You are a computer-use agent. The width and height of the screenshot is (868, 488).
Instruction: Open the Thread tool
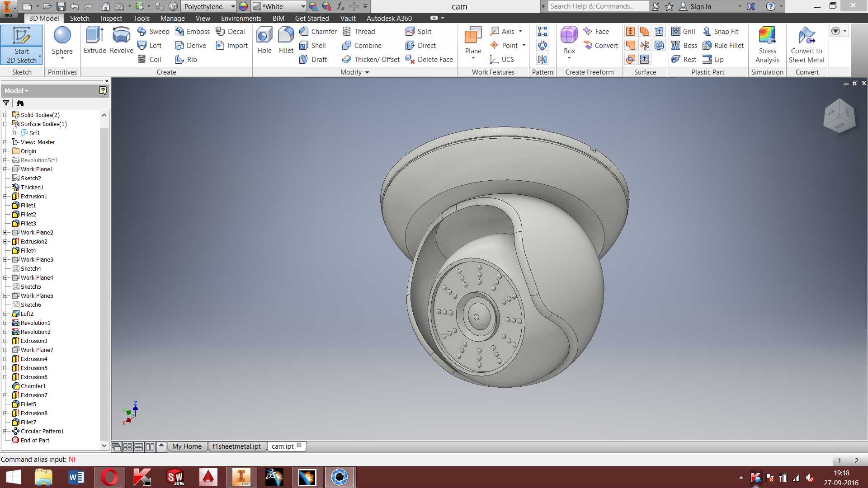359,31
